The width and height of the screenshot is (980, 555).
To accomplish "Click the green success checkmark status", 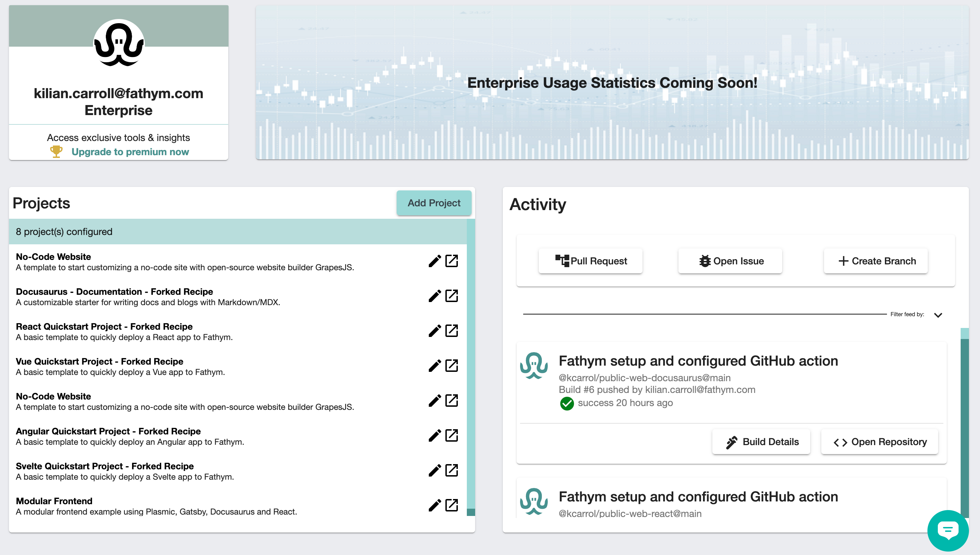I will pos(567,403).
